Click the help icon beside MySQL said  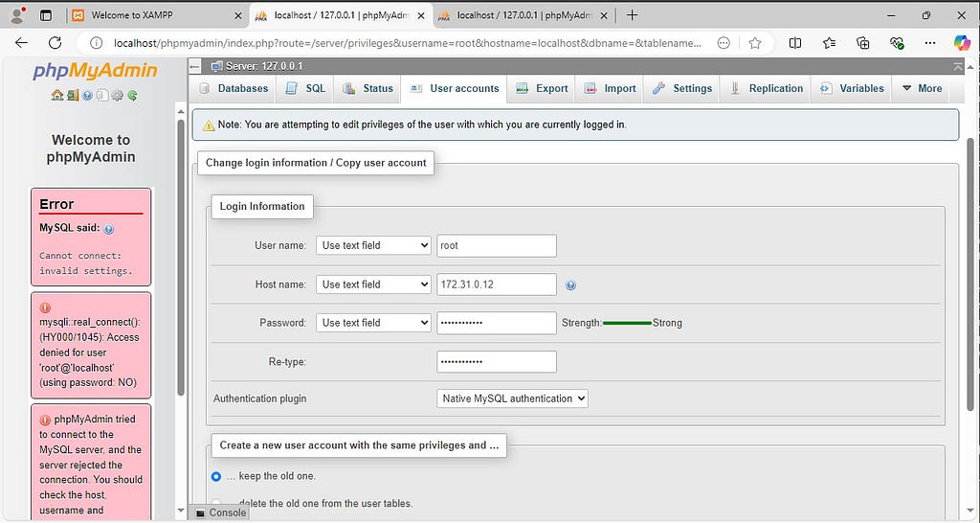[x=109, y=229]
